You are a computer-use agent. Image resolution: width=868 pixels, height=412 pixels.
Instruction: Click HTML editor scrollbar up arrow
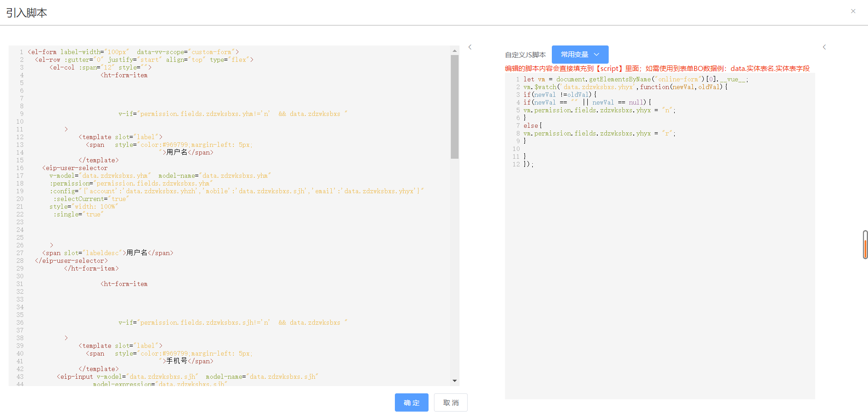tap(454, 51)
